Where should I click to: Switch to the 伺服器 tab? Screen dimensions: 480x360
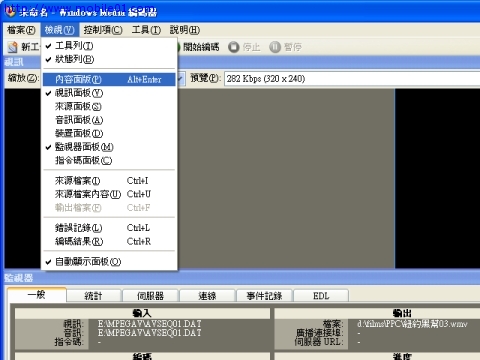click(x=150, y=296)
